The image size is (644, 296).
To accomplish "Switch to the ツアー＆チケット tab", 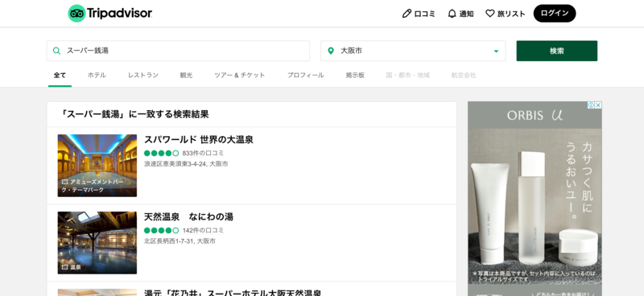I will pos(239,75).
